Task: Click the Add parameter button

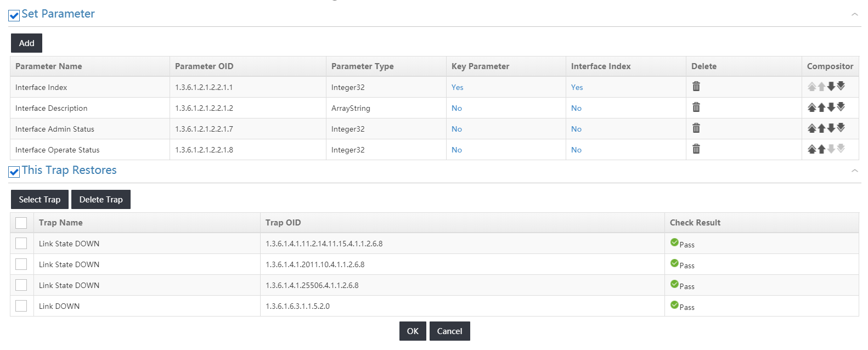Action: (26, 43)
